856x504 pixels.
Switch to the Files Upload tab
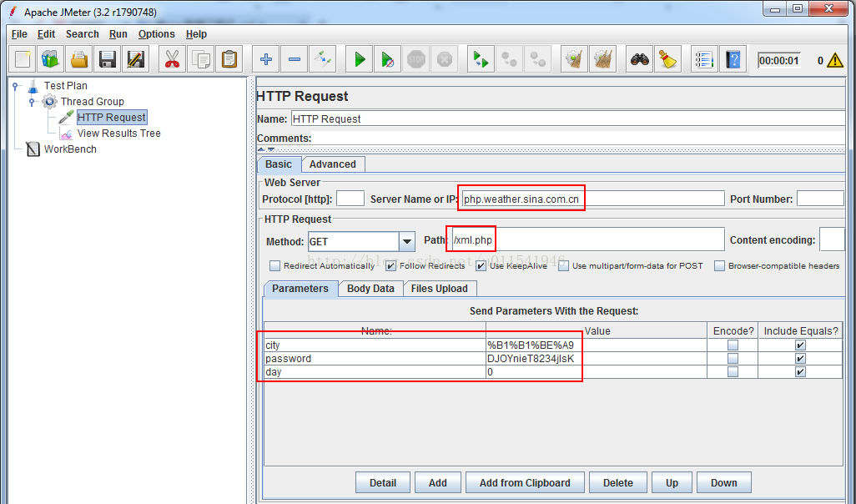440,289
